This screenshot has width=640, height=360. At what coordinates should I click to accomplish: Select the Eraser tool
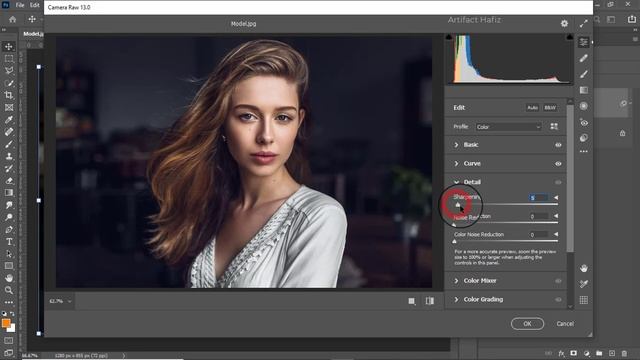pos(9,181)
